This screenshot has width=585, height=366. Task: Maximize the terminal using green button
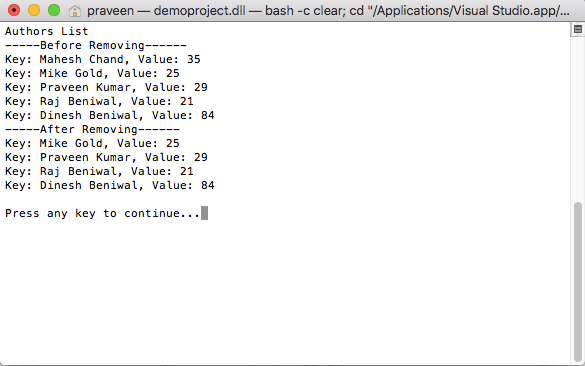coord(54,10)
